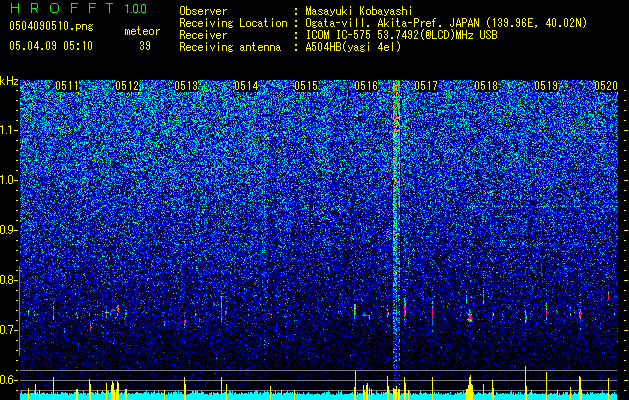Click the 0518 time marker
629x400 pixels.
click(486, 86)
